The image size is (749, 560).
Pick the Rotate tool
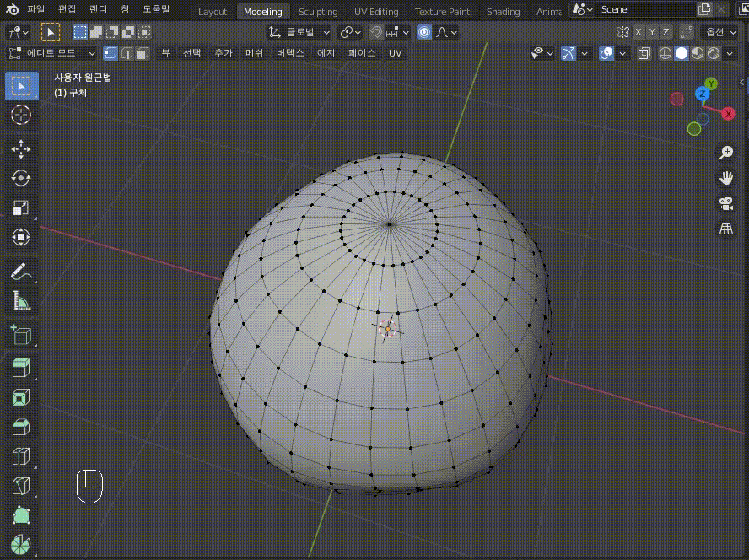(21, 178)
